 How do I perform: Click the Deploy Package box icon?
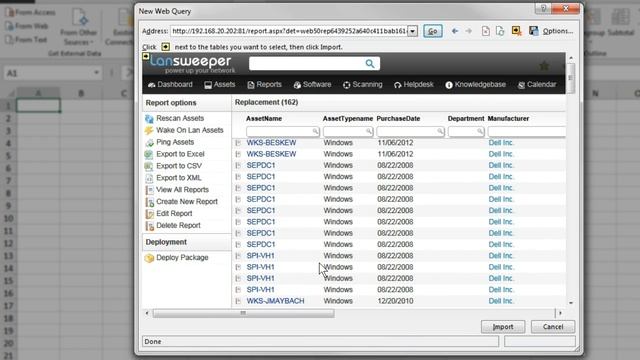click(x=149, y=258)
